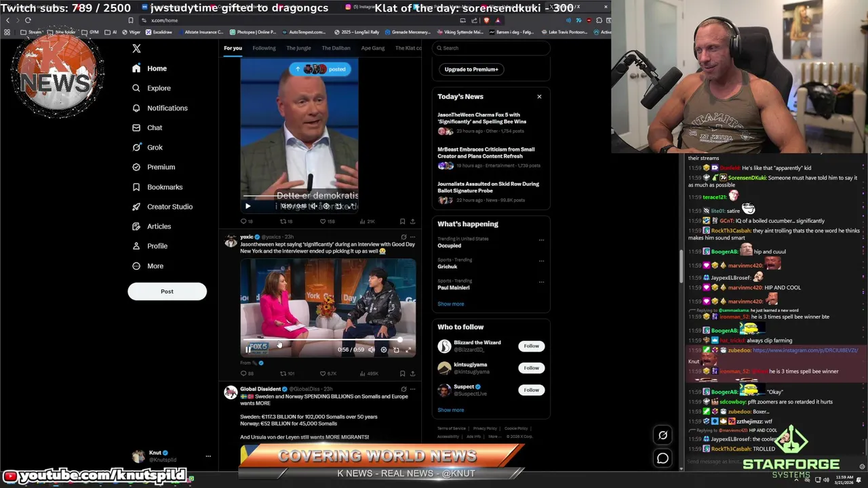Open Bookmarks in the X sidebar

pos(157,187)
